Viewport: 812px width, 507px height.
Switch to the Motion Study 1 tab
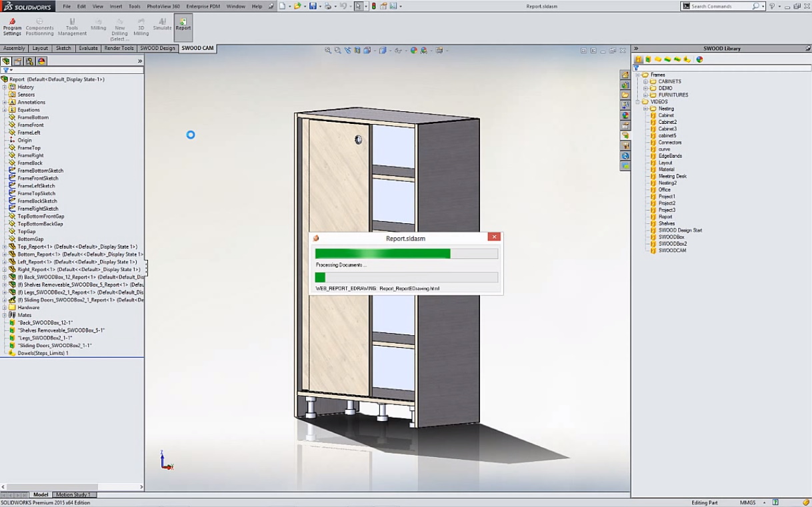pyautogui.click(x=74, y=494)
